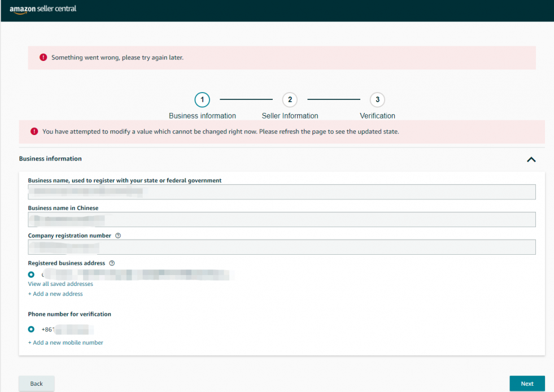554x392 pixels.
Task: Focus the Business name registration input field
Action: (282, 192)
